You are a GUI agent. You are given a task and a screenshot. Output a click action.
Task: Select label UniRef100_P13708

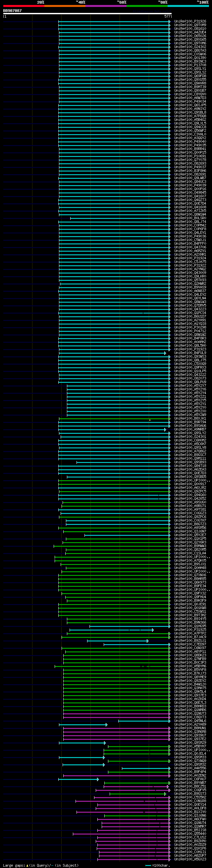[x=190, y=65]
